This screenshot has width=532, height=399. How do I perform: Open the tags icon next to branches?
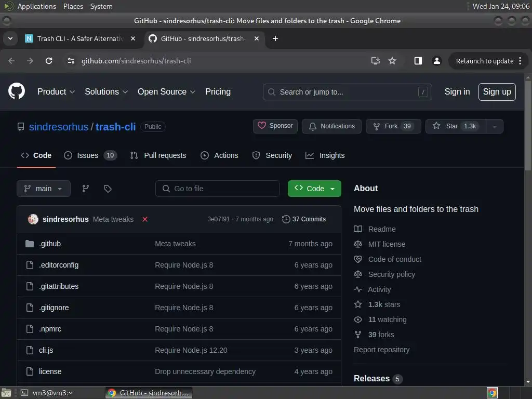tap(108, 189)
